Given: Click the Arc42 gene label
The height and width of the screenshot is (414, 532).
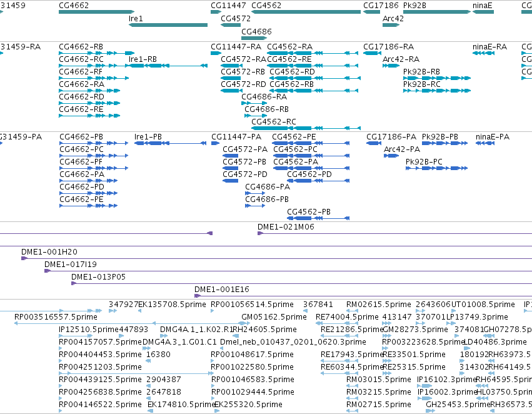Looking at the screenshot, I should [x=393, y=19].
